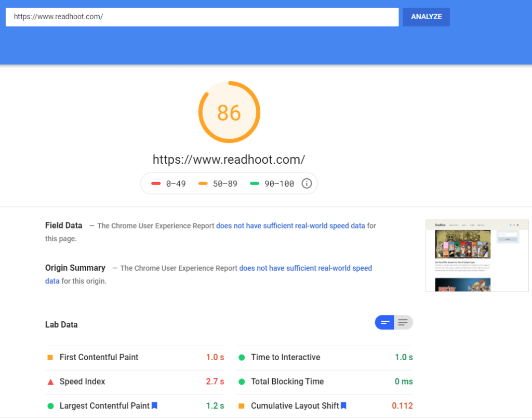Viewport: 532px width, 420px height.
Task: Click the 86 performance score gauge
Action: [x=229, y=112]
